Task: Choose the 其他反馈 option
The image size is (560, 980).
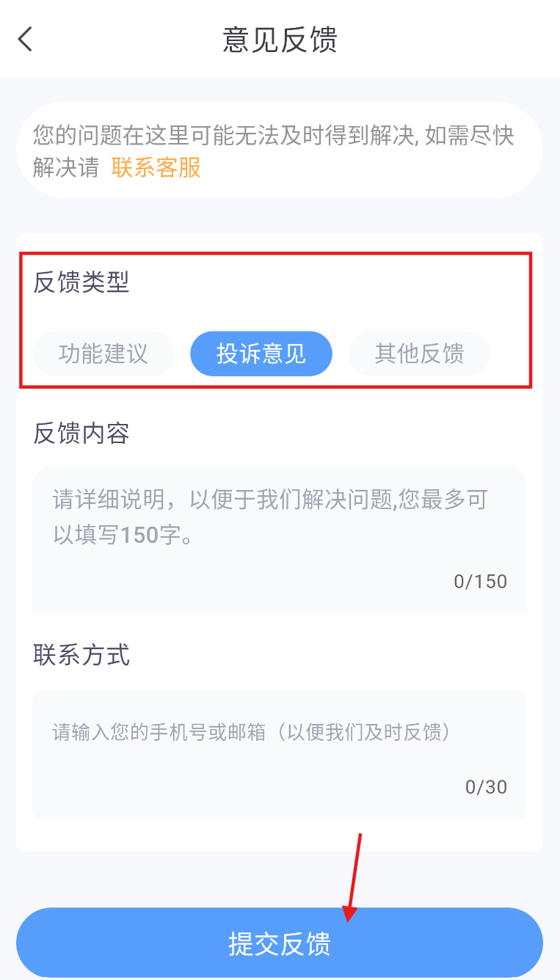Action: click(419, 354)
